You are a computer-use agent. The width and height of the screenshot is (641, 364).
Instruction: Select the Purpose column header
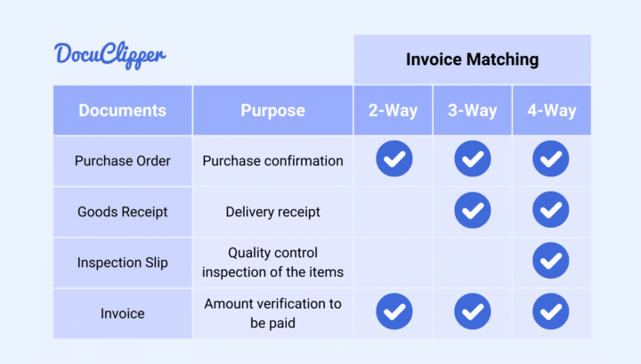pos(272,110)
